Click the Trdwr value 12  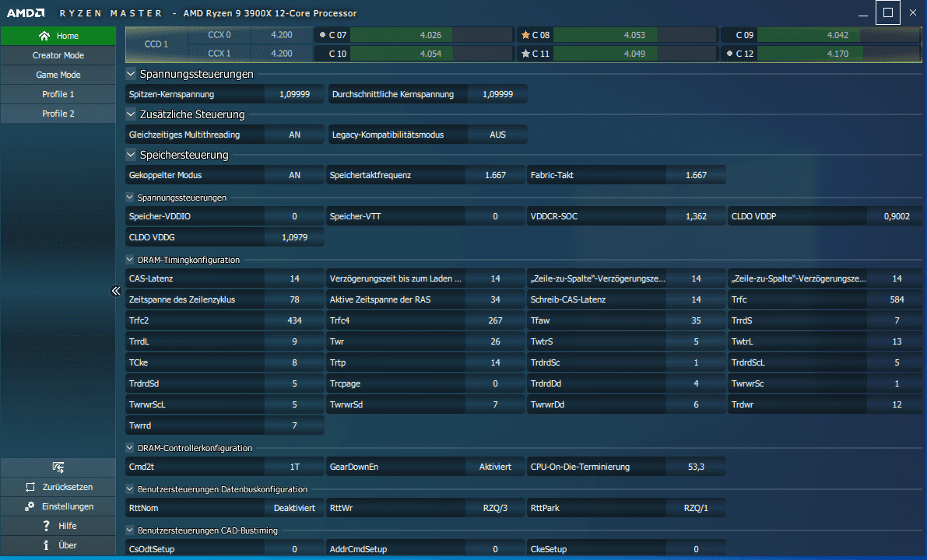pos(897,404)
